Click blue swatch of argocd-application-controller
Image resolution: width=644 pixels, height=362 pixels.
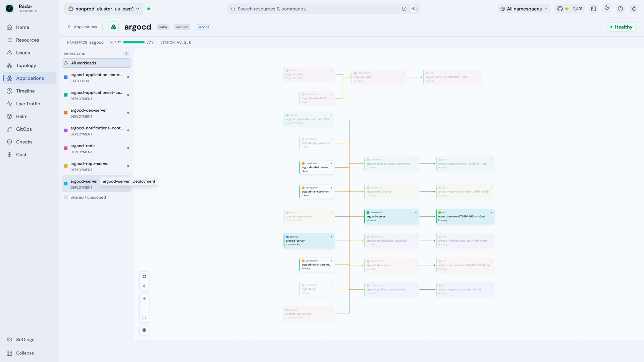tap(66, 77)
